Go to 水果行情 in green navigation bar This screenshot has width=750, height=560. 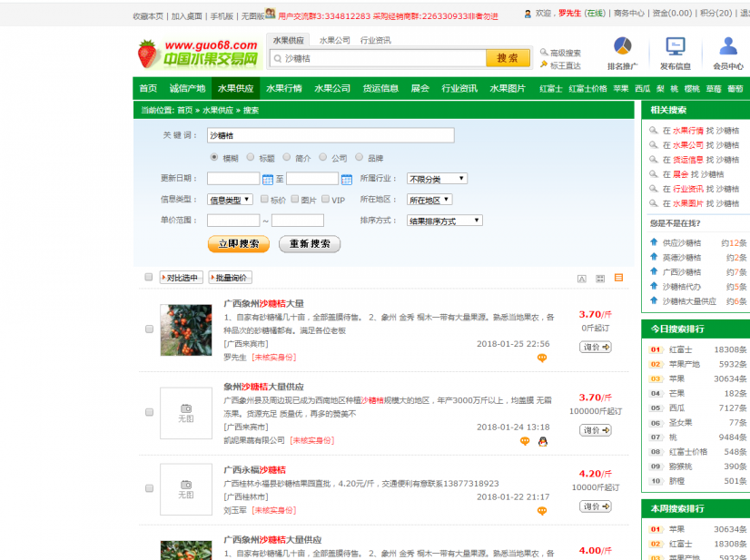click(x=283, y=88)
